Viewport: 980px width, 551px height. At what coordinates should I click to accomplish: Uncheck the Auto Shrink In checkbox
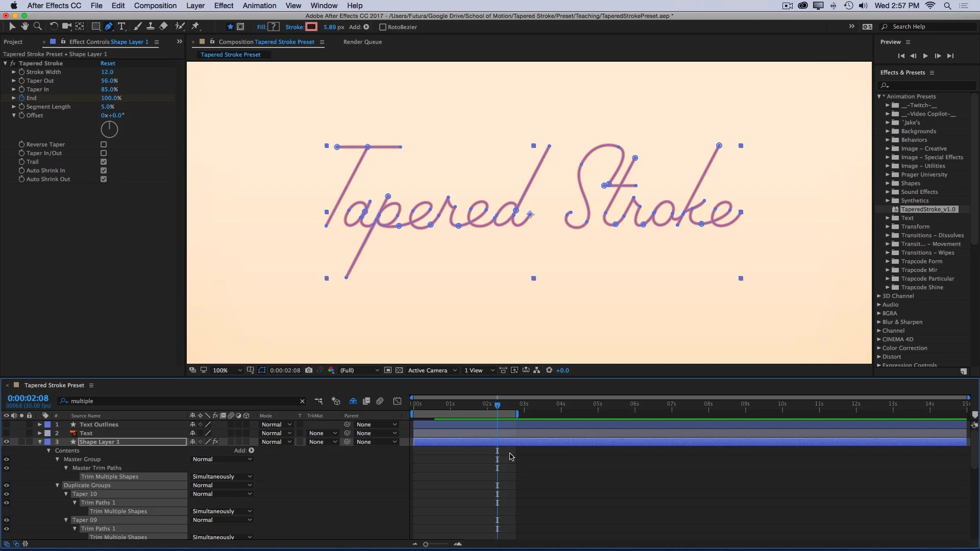(104, 170)
